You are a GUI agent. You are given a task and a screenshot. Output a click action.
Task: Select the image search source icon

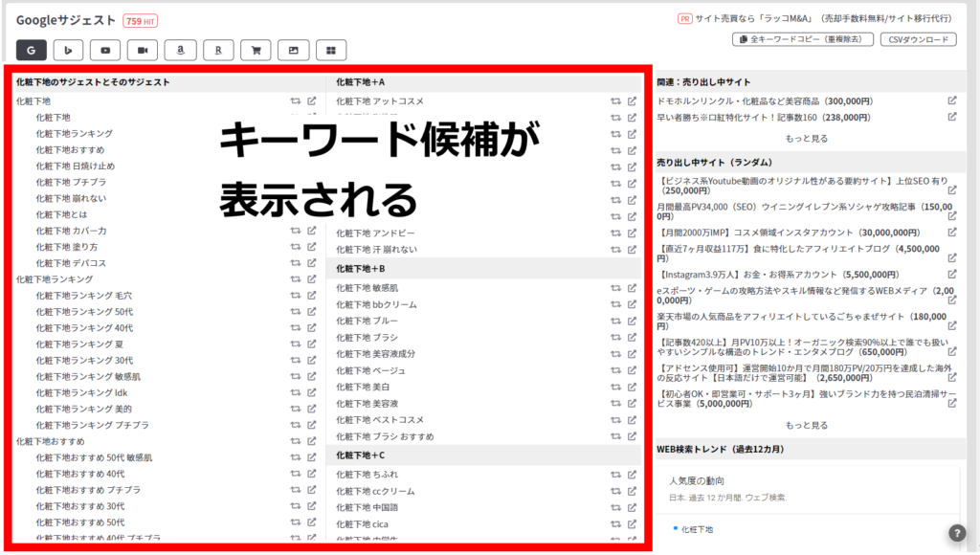[x=294, y=50]
